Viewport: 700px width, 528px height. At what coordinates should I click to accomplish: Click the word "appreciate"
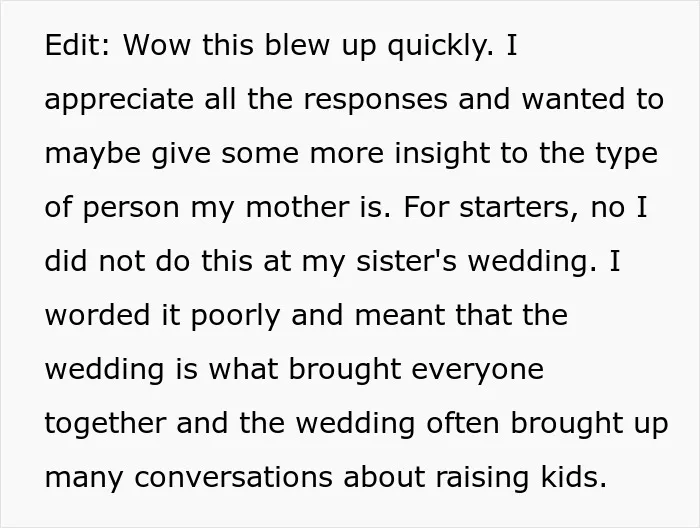pos(119,100)
